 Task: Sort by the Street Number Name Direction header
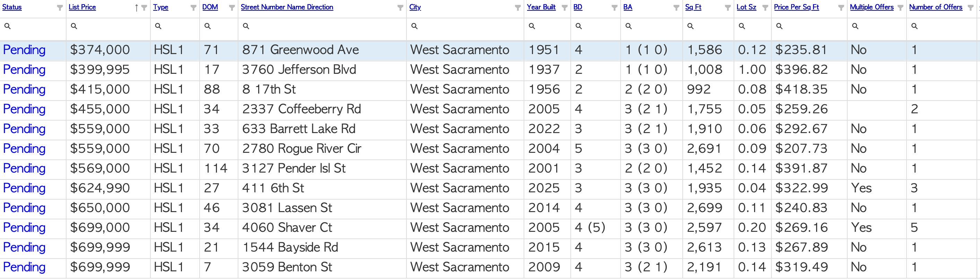[x=287, y=7]
